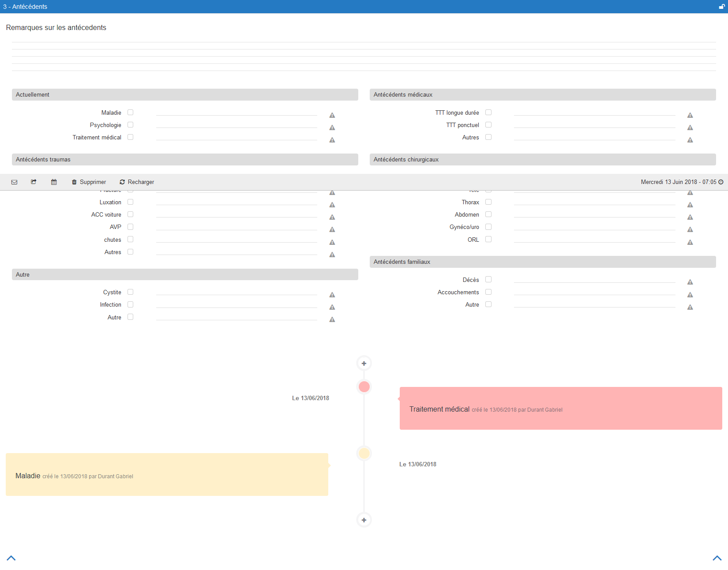Enable the TTT longue durée checkbox
The image size is (728, 570).
point(488,112)
